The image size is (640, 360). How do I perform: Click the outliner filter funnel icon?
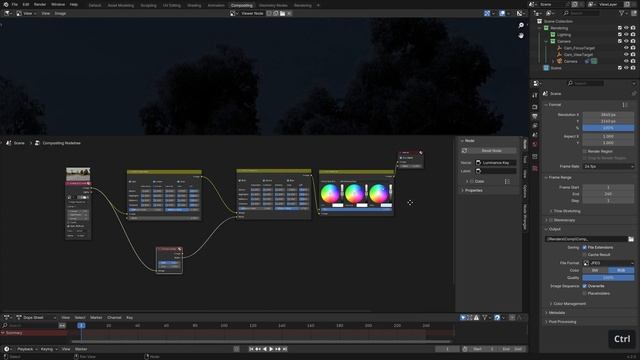pyautogui.click(x=622, y=13)
